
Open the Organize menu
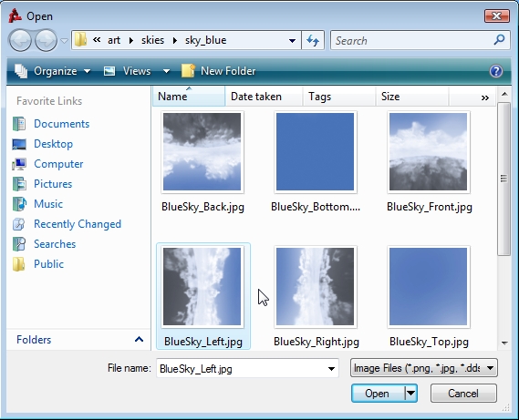tap(53, 71)
